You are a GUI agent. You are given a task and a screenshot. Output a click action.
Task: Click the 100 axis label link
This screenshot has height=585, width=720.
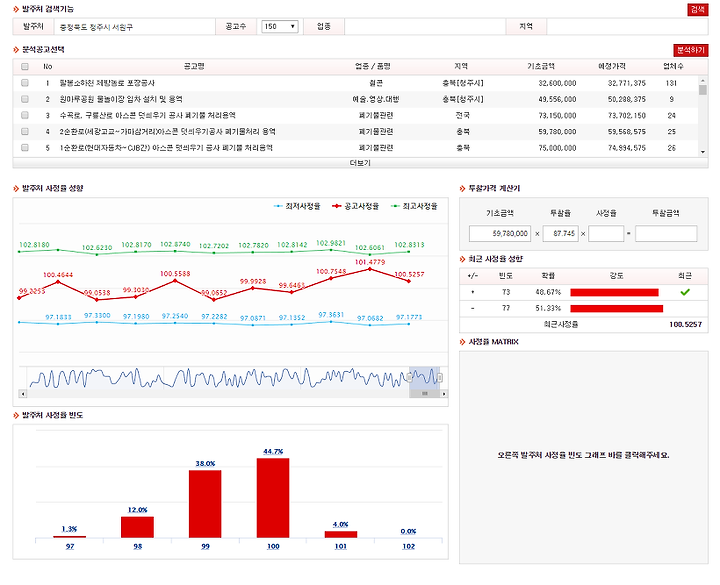[273, 546]
